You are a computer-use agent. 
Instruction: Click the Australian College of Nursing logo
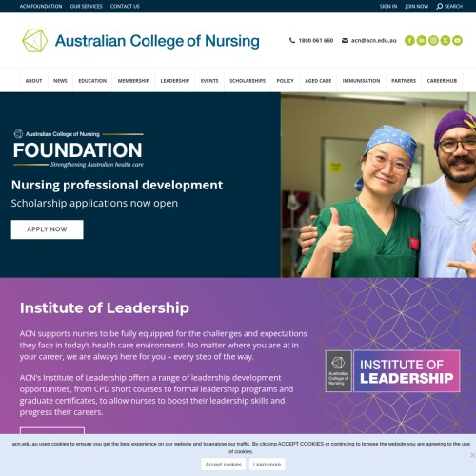point(141,41)
